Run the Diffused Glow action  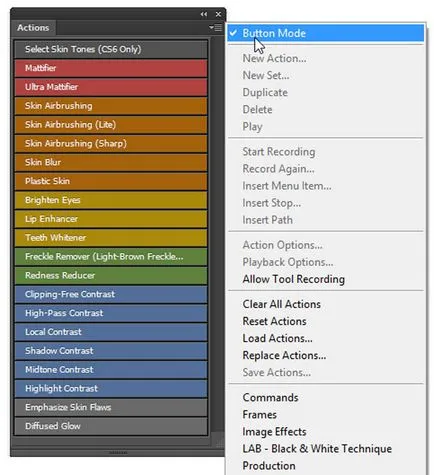111,426
